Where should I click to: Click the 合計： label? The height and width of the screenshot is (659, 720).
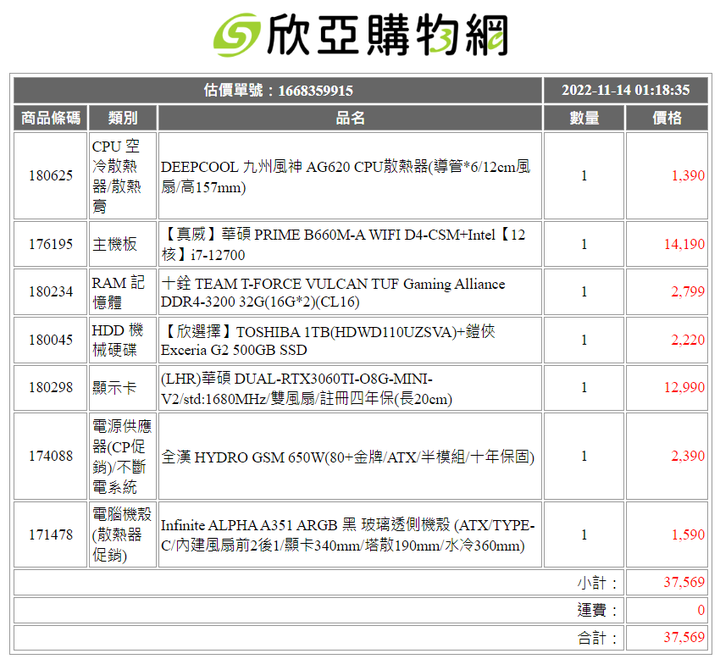(597, 638)
